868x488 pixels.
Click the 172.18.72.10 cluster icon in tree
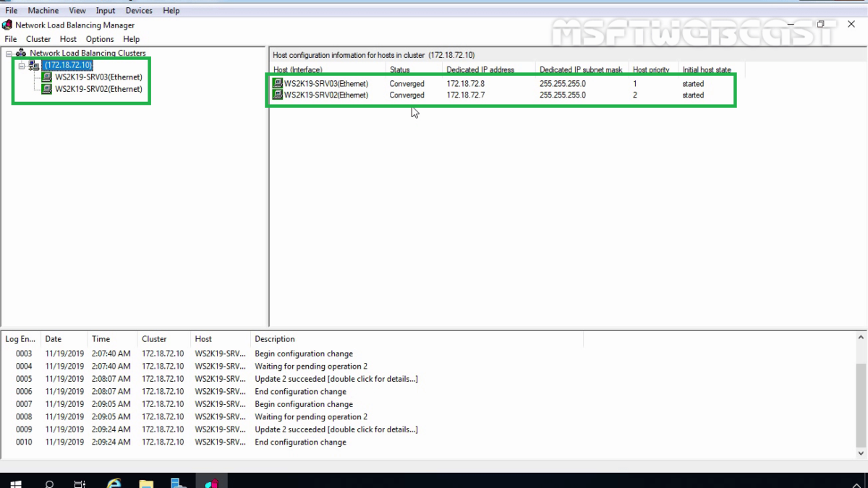[x=34, y=65]
